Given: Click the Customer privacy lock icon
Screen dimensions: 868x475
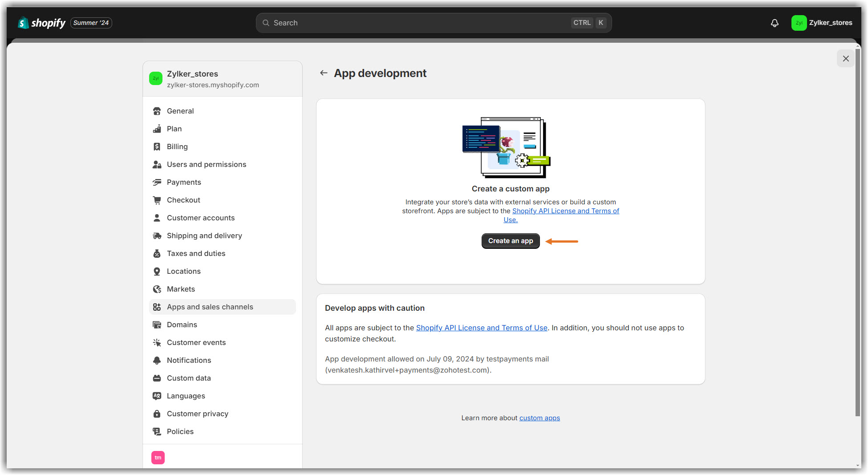Looking at the screenshot, I should (x=157, y=414).
